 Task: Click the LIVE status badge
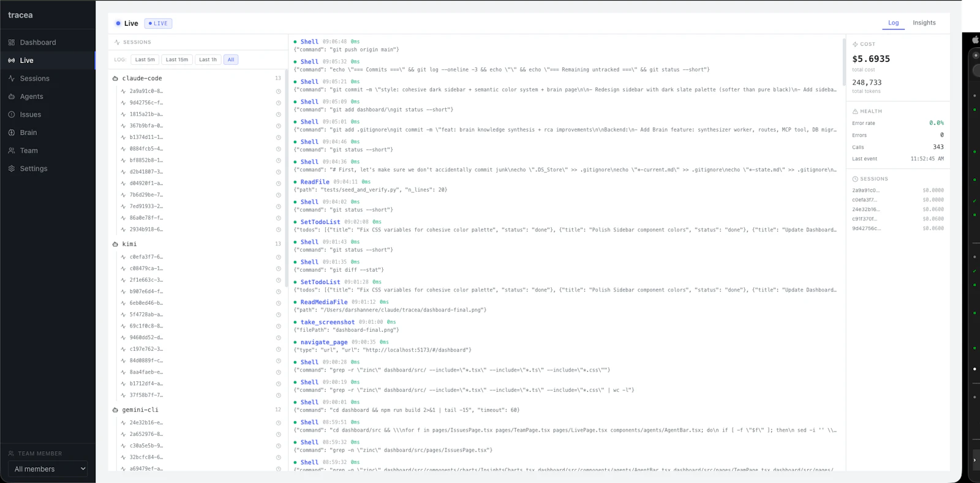tap(158, 23)
